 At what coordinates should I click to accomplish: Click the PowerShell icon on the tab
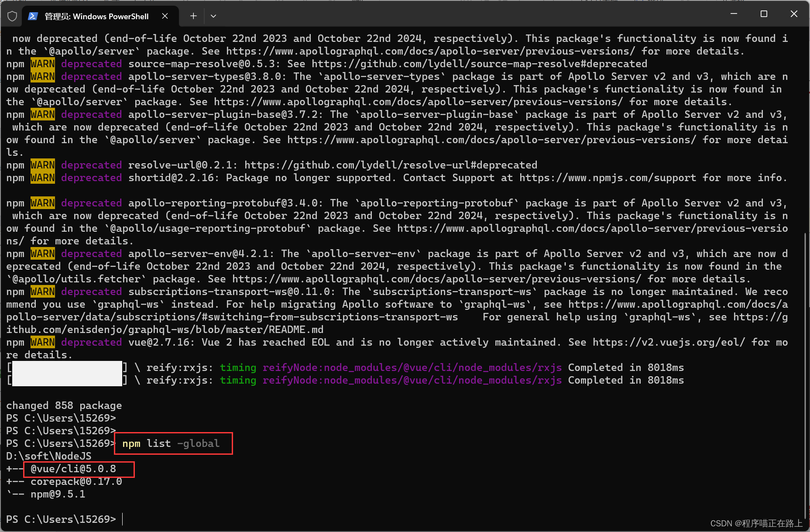coord(33,16)
